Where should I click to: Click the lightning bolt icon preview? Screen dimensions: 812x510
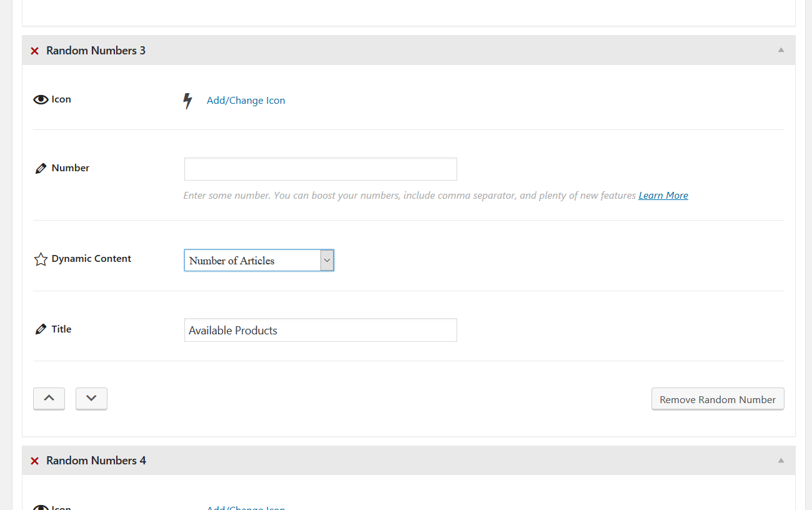coord(187,101)
